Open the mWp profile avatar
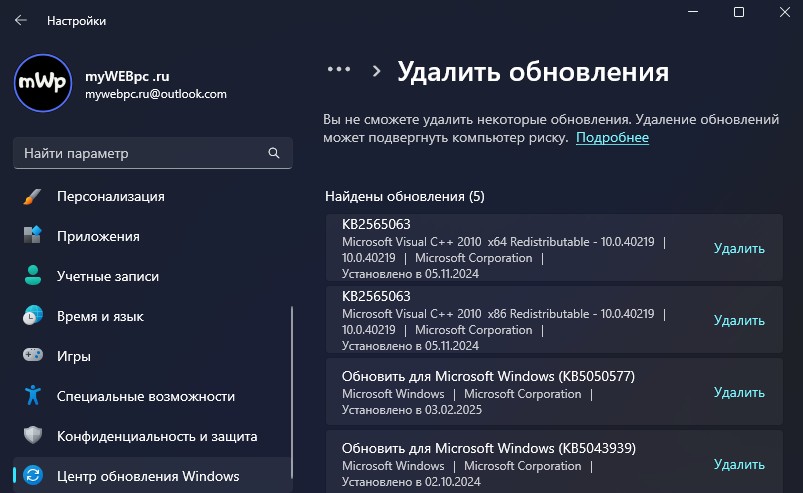Viewport: 803px width, 493px height. click(43, 83)
